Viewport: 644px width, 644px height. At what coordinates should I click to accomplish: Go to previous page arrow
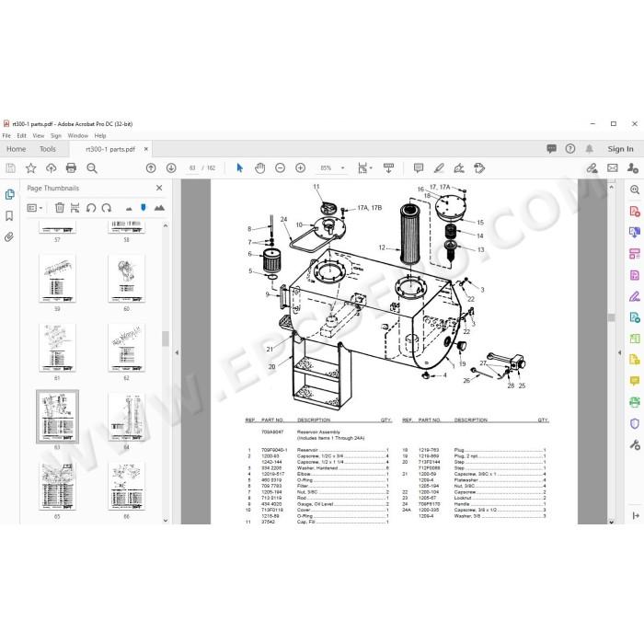click(x=151, y=168)
